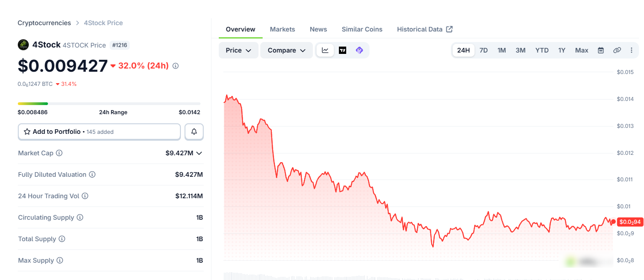Open price alert bell icon
644x280 pixels.
tap(194, 132)
